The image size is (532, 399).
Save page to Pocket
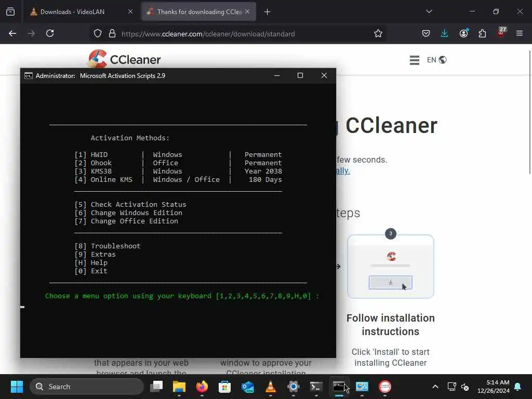[x=426, y=34]
